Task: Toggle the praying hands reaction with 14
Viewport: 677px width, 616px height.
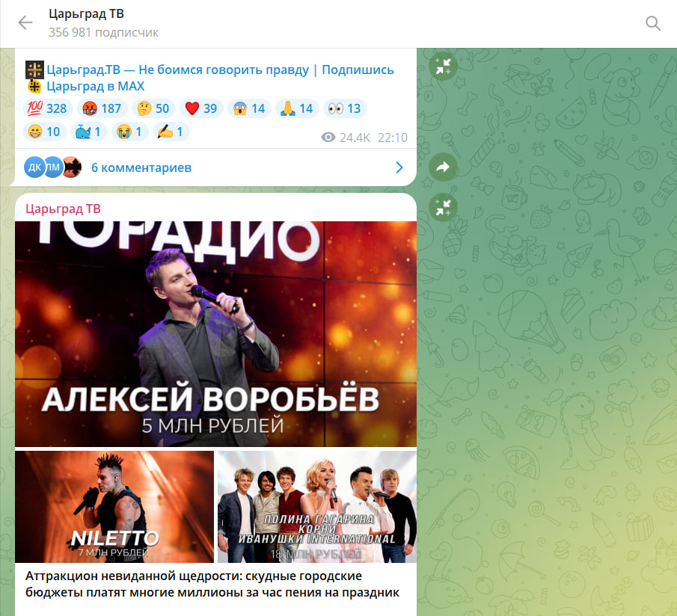Action: click(297, 108)
